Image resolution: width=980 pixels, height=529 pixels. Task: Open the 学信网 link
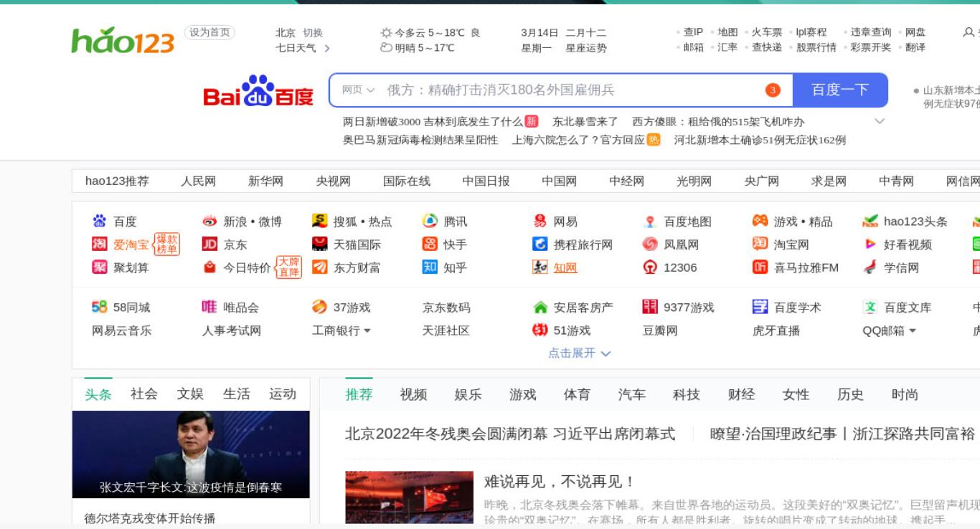[902, 267]
